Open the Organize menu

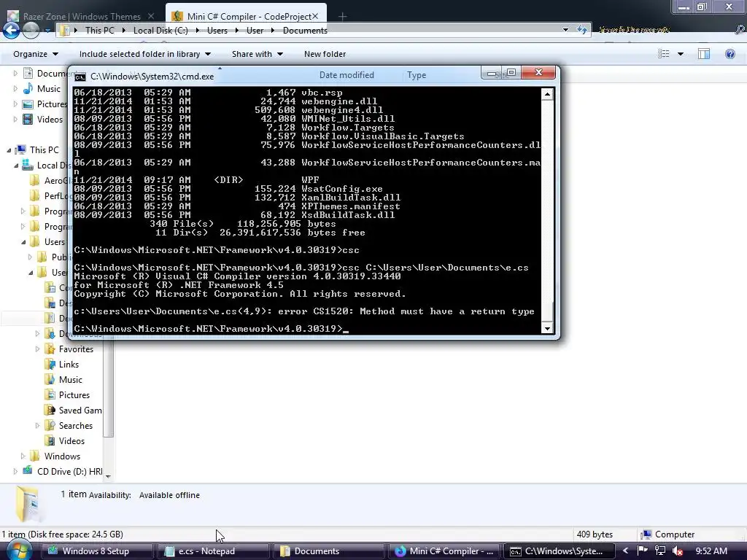(x=36, y=54)
